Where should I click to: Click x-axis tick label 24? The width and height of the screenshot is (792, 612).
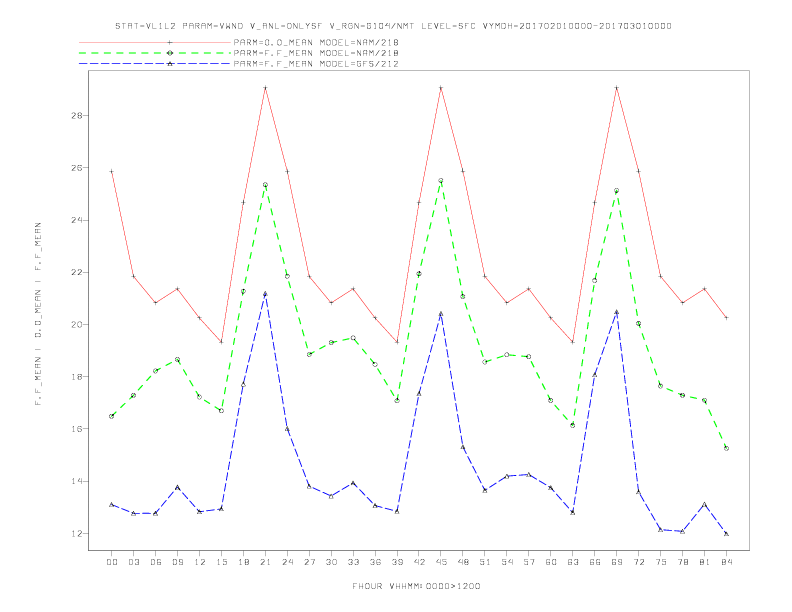[x=287, y=562]
